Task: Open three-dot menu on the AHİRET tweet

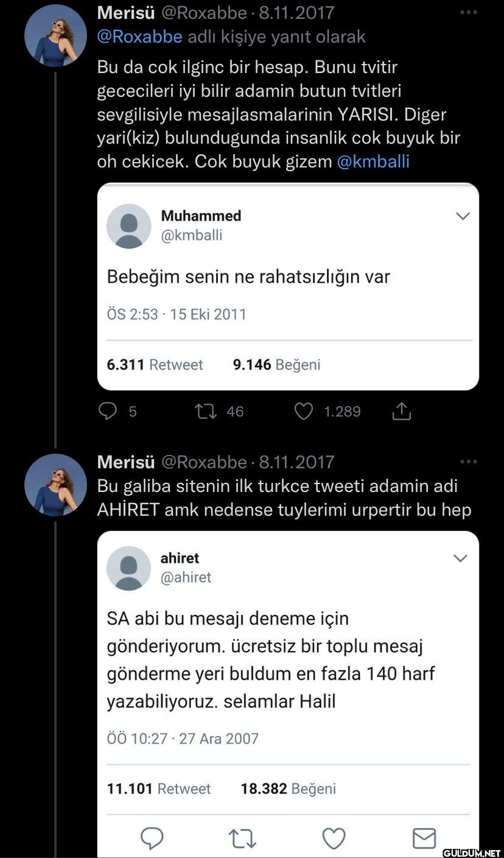Action: click(x=469, y=462)
